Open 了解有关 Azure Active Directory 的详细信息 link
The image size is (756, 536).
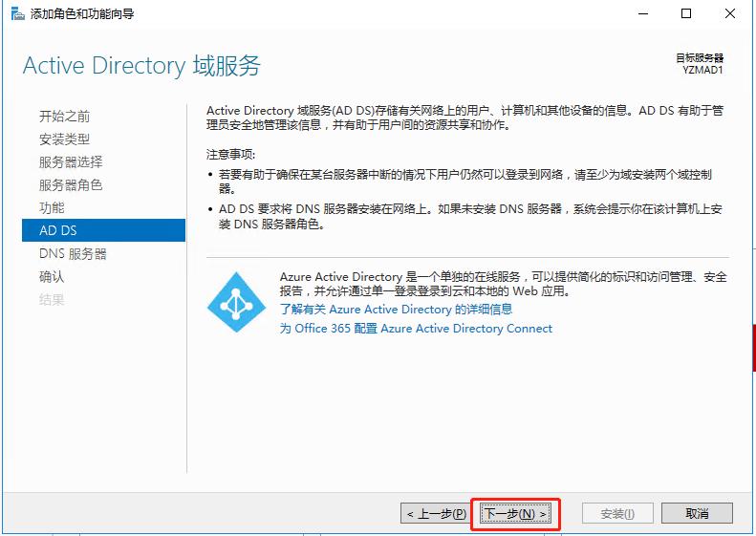pyautogui.click(x=397, y=310)
